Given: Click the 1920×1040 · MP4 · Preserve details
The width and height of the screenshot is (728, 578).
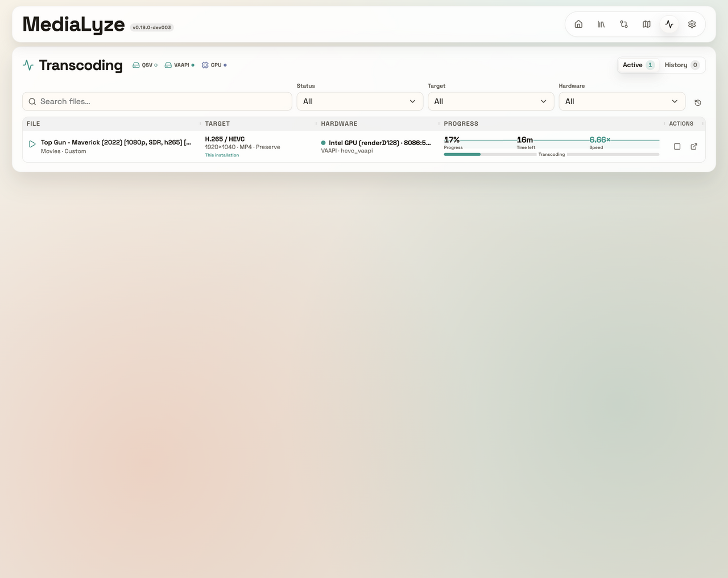Looking at the screenshot, I should tap(243, 147).
